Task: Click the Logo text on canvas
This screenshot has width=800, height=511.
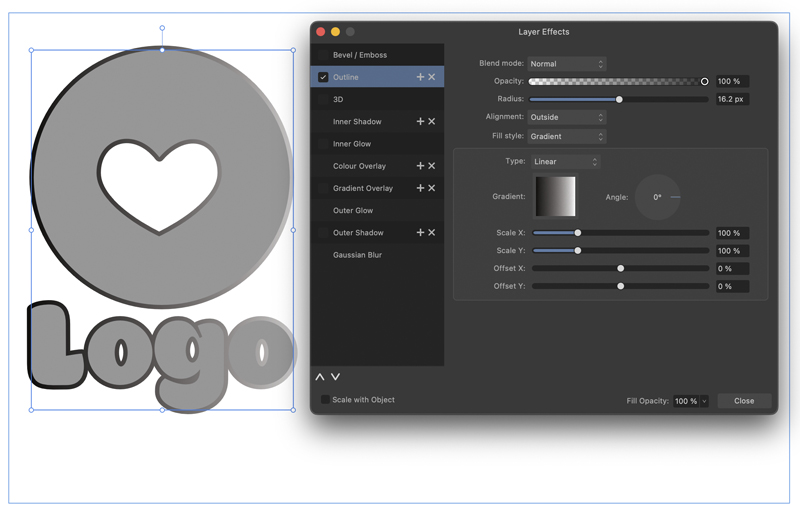Action: [161, 356]
